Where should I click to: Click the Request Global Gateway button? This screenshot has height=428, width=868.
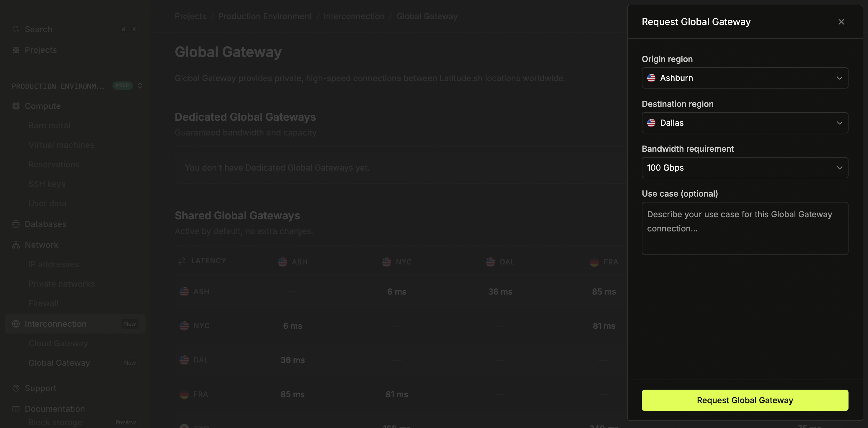click(745, 400)
